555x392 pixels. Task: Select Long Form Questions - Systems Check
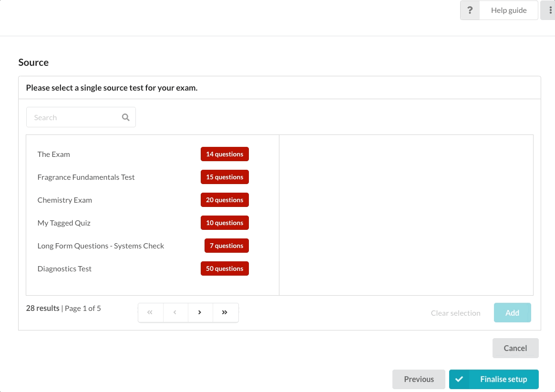[x=101, y=246]
